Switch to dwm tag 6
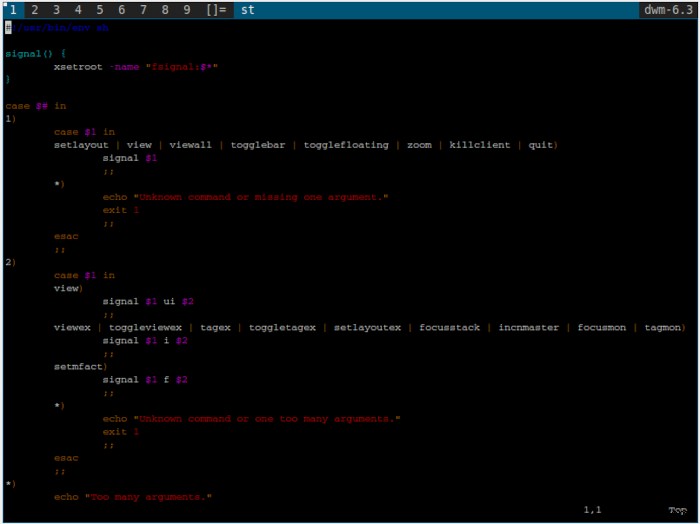The height and width of the screenshot is (524, 700). (122, 10)
